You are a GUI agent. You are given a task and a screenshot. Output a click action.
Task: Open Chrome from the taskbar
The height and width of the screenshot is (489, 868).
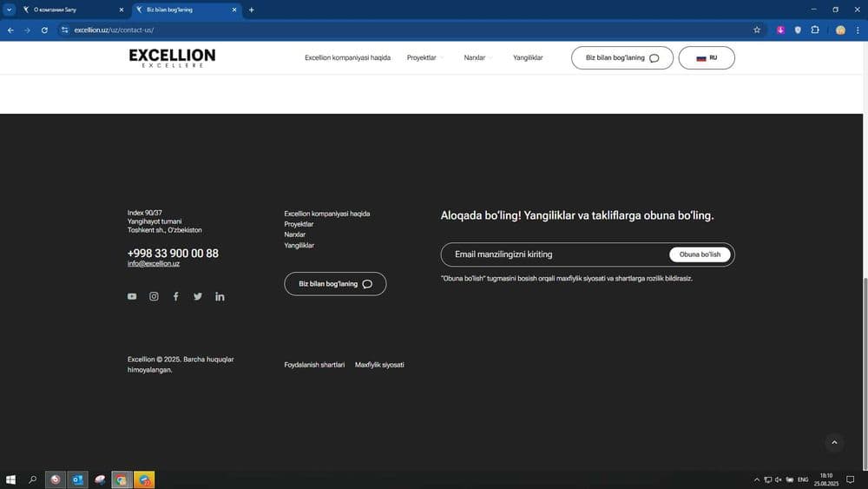122,479
